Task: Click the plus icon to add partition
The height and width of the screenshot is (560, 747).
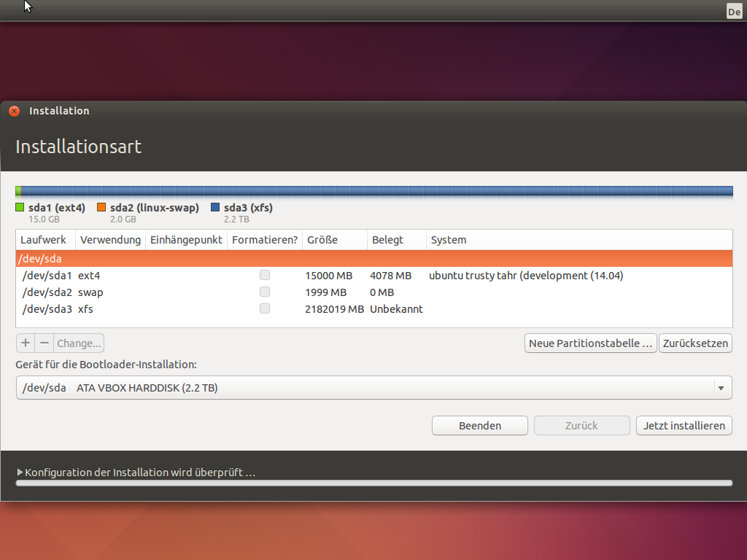Action: tap(26, 343)
